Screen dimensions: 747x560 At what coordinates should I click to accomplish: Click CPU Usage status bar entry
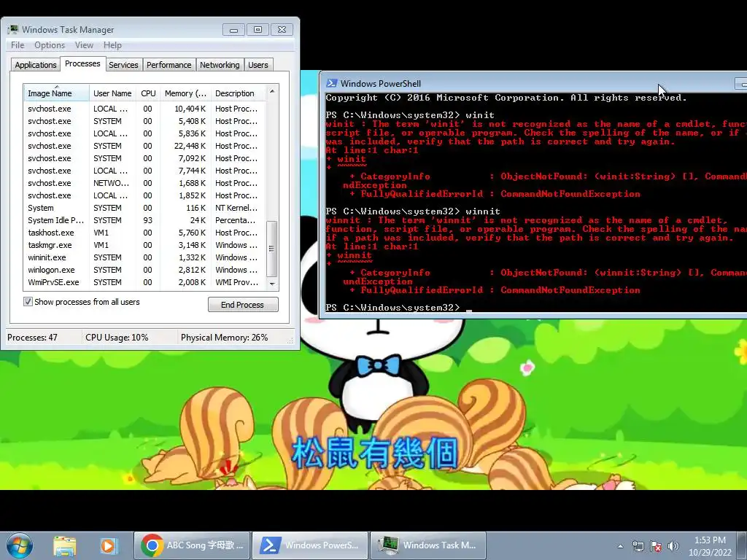pos(117,338)
